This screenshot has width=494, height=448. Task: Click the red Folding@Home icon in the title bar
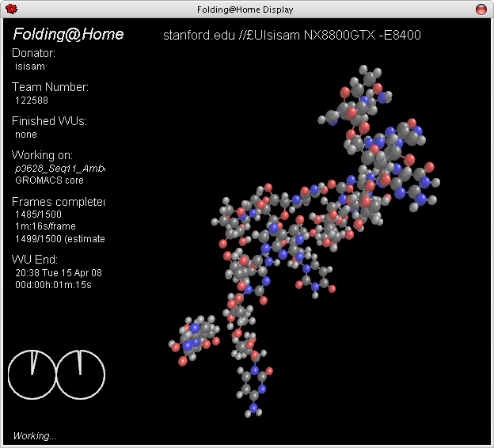point(12,9)
